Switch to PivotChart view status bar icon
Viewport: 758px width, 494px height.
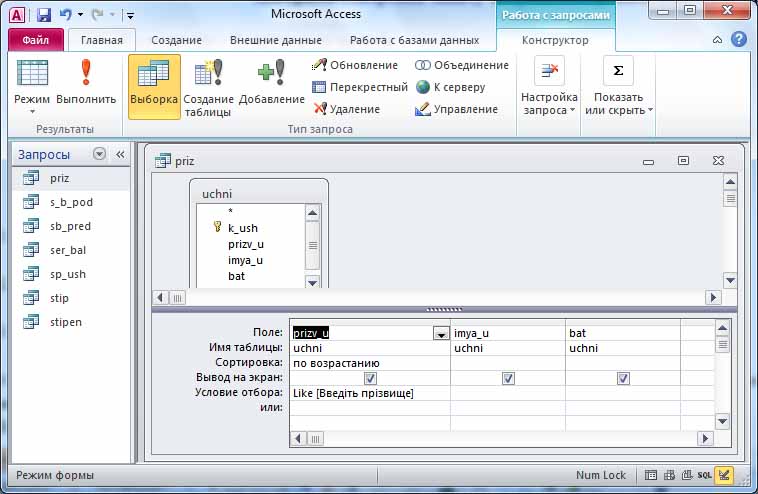tap(686, 475)
